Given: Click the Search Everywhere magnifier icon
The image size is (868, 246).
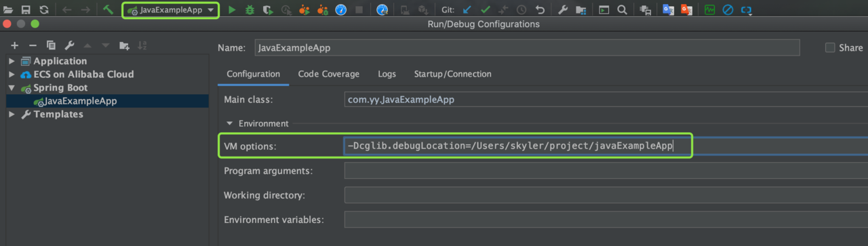Looking at the screenshot, I should [622, 9].
